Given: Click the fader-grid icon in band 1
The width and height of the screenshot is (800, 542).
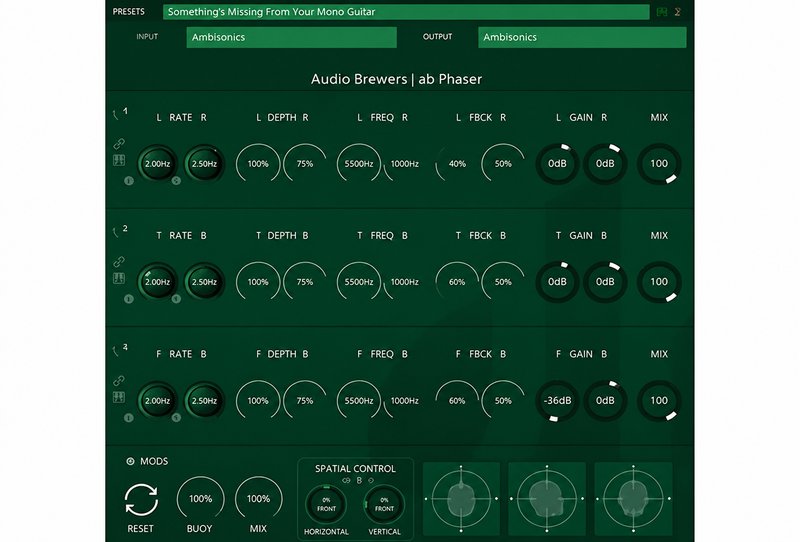Looking at the screenshot, I should pos(119,160).
